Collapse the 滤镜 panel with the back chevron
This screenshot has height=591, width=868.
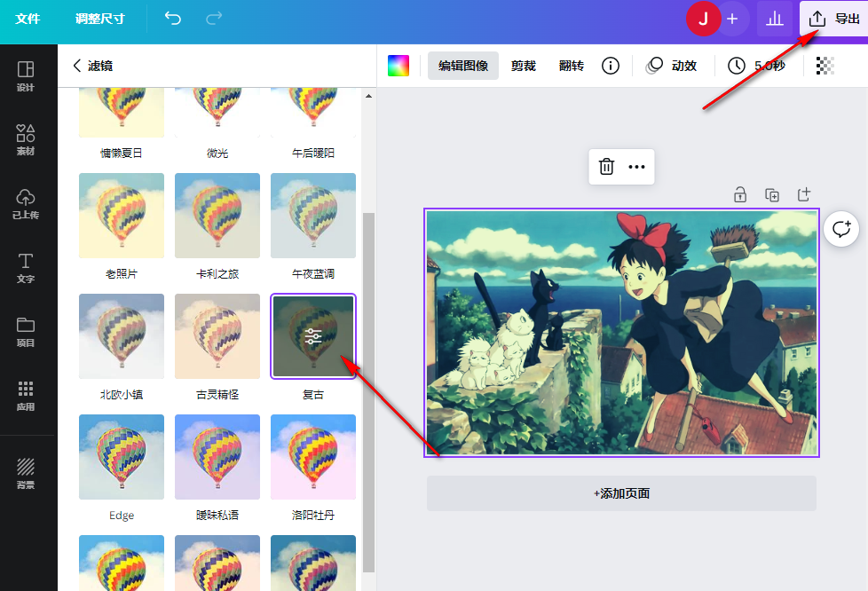tap(75, 65)
